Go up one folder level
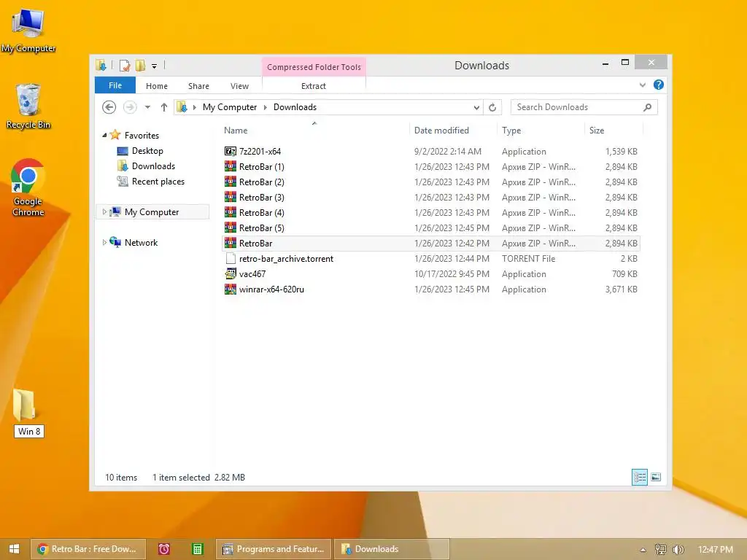Image resolution: width=747 pixels, height=560 pixels. 164,107
